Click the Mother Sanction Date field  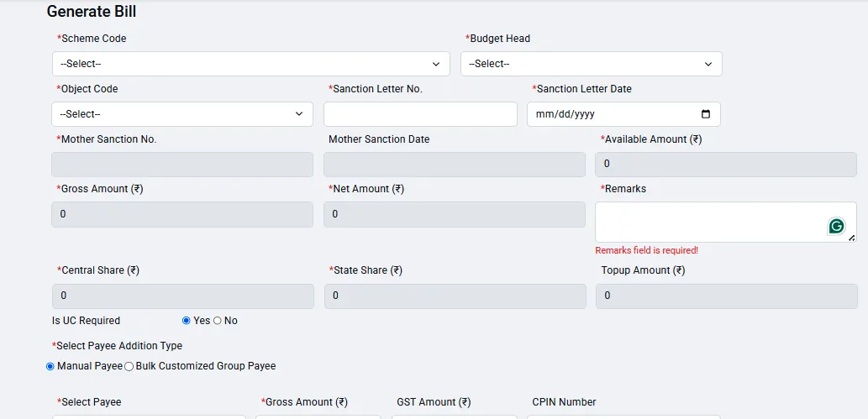tap(454, 165)
